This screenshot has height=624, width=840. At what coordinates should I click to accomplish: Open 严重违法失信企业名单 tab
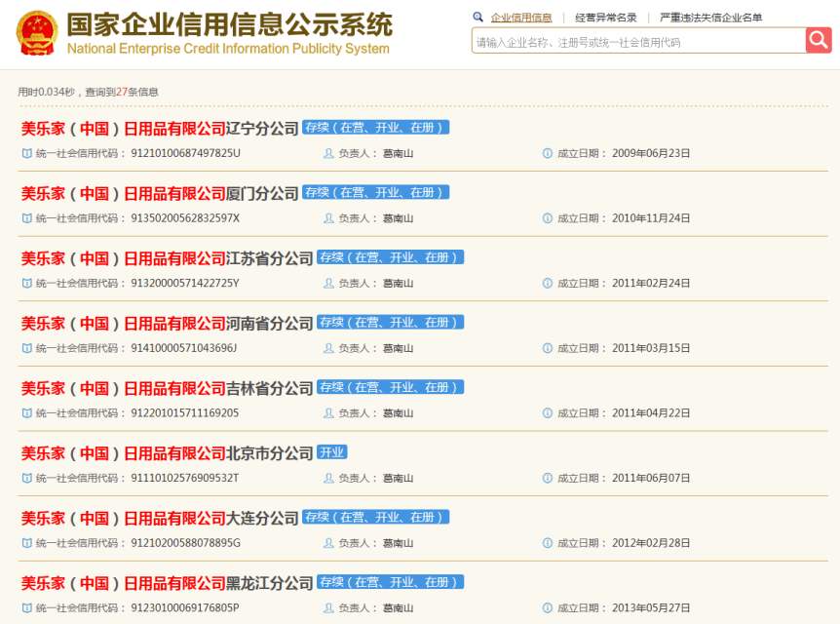[x=710, y=18]
